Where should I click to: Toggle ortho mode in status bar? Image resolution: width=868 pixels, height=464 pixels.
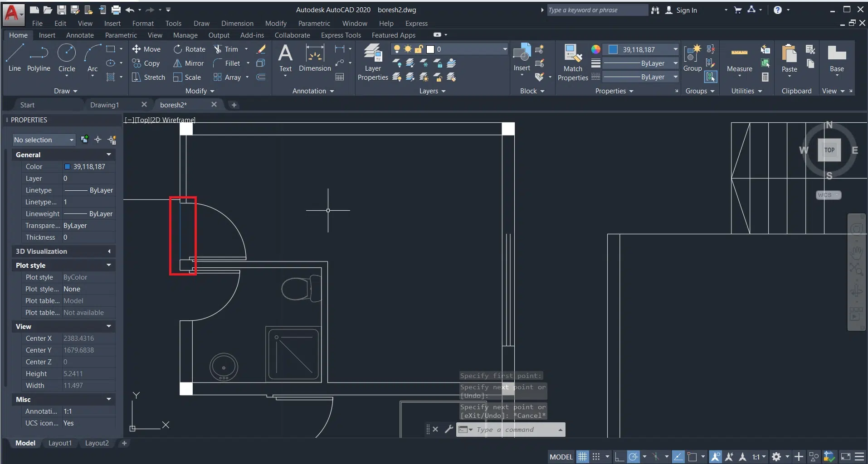[x=619, y=457]
